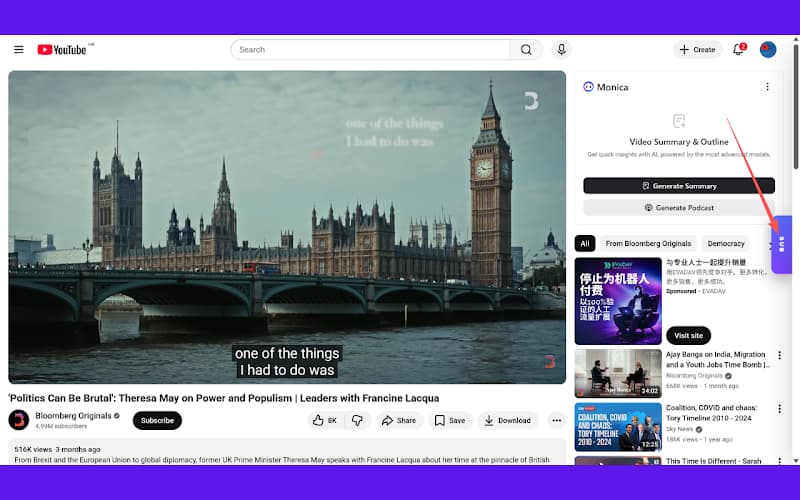Open account avatar menu
This screenshot has width=800, height=500.
767,49
